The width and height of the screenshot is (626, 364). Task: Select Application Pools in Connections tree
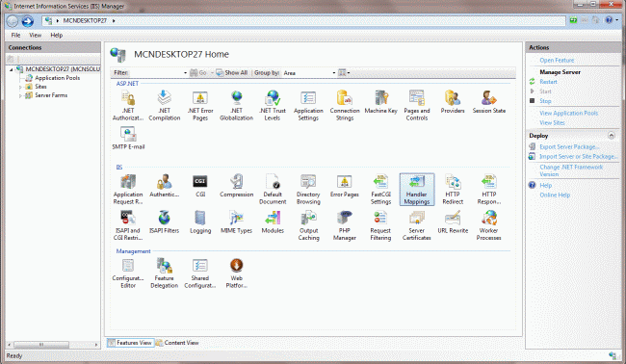(57, 78)
